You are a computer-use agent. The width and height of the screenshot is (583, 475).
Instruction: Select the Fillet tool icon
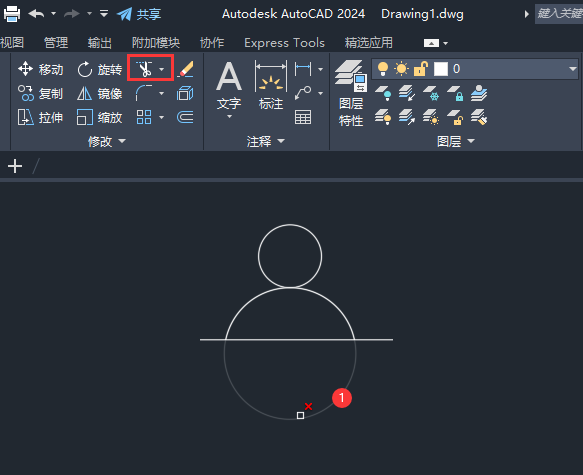(x=144, y=93)
